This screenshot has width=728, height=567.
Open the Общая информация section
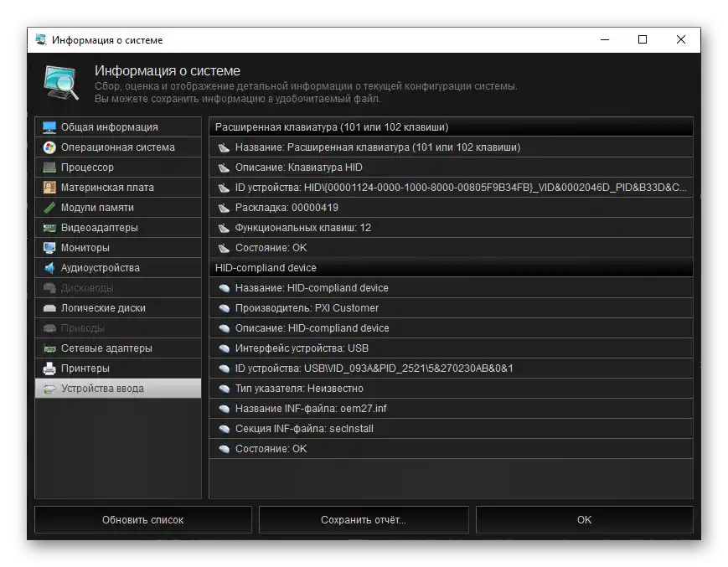point(118,127)
